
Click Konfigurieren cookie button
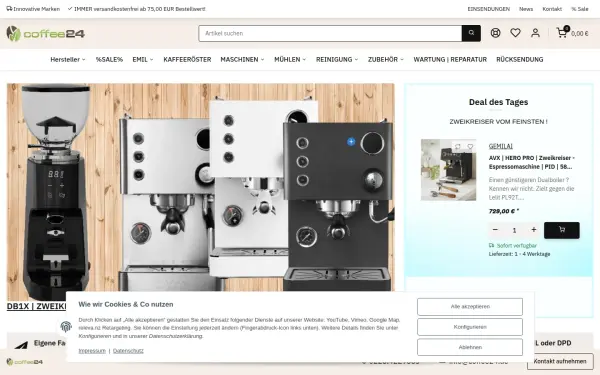pyautogui.click(x=470, y=327)
